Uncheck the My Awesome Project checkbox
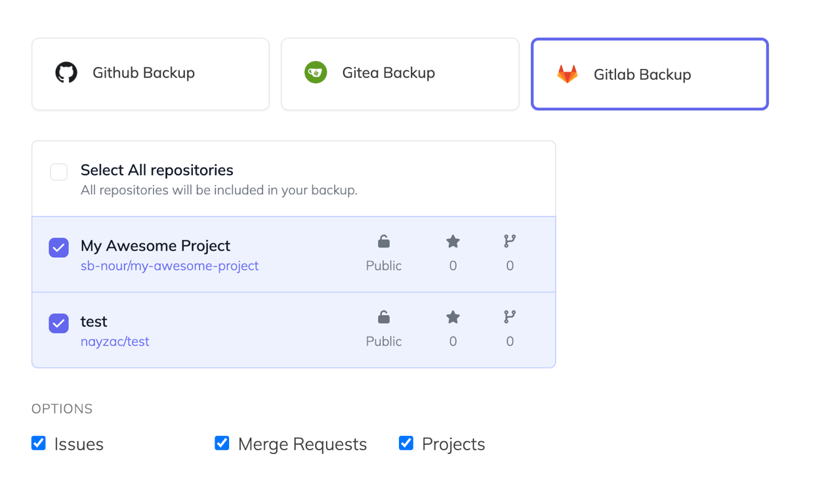 pyautogui.click(x=59, y=248)
